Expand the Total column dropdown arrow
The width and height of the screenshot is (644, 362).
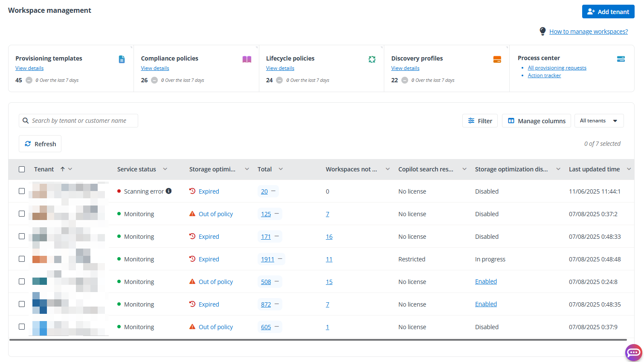(281, 169)
